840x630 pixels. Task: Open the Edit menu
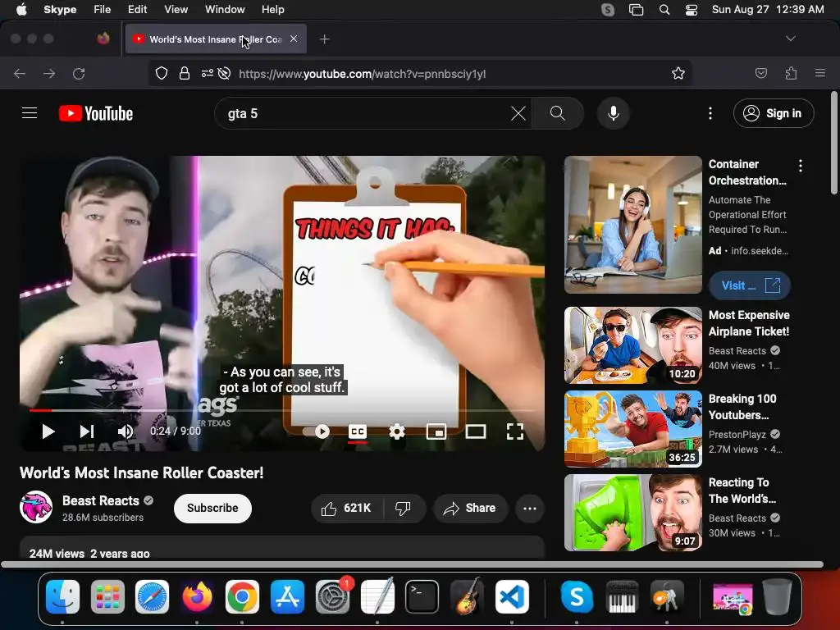tap(137, 10)
